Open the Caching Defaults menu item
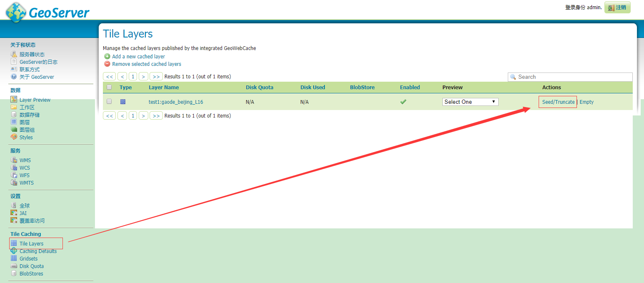 [x=38, y=251]
